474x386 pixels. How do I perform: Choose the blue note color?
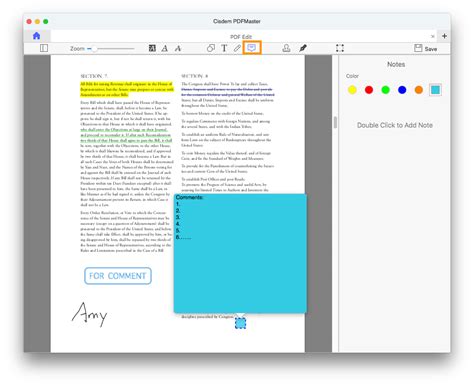click(x=402, y=90)
